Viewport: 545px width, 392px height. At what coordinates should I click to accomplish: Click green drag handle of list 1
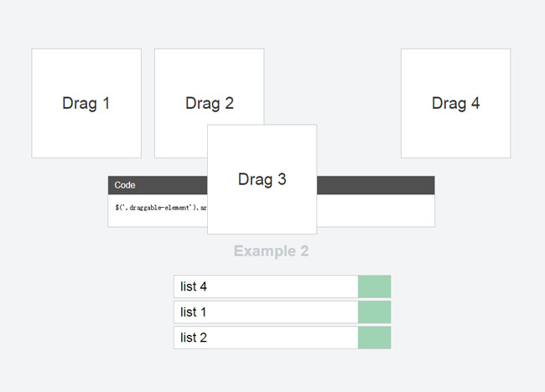click(374, 312)
